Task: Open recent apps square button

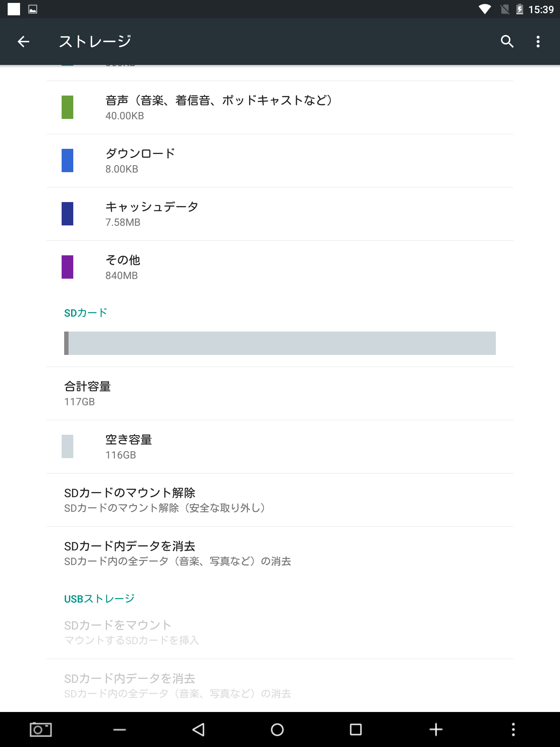Action: pos(356,729)
